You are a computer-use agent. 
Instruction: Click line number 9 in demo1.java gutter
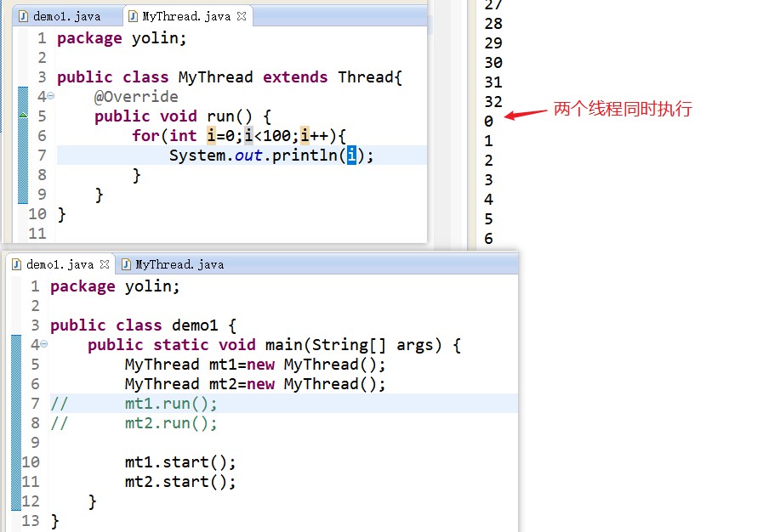pos(35,442)
